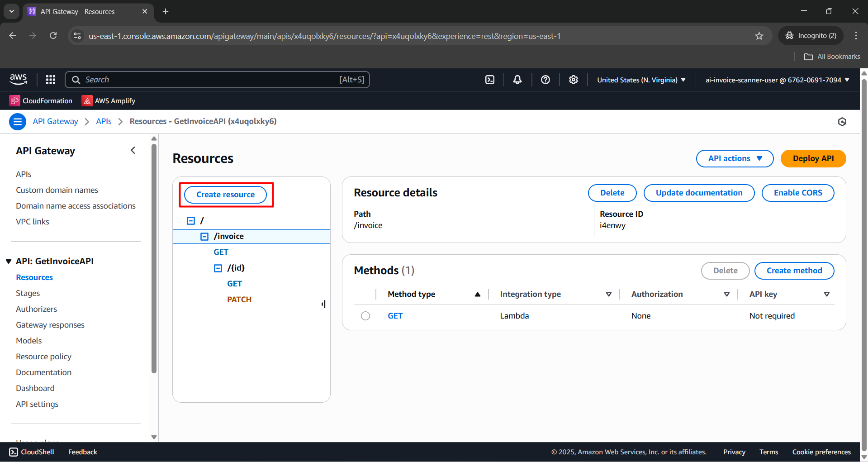
Task: Click the notifications bell icon
Action: pos(517,79)
